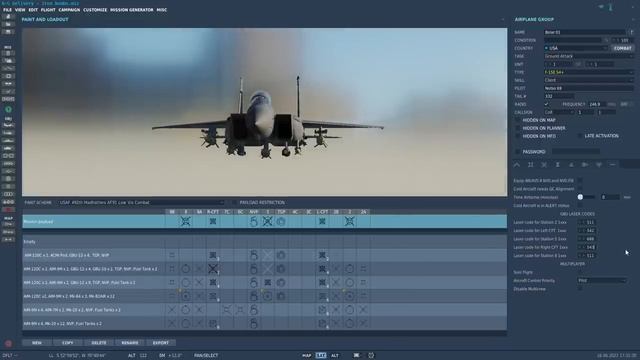Viewport: 640px width, 360px height.
Task: Toggle Cold Aircraft is in ALERT status checkbox
Action: click(580, 206)
